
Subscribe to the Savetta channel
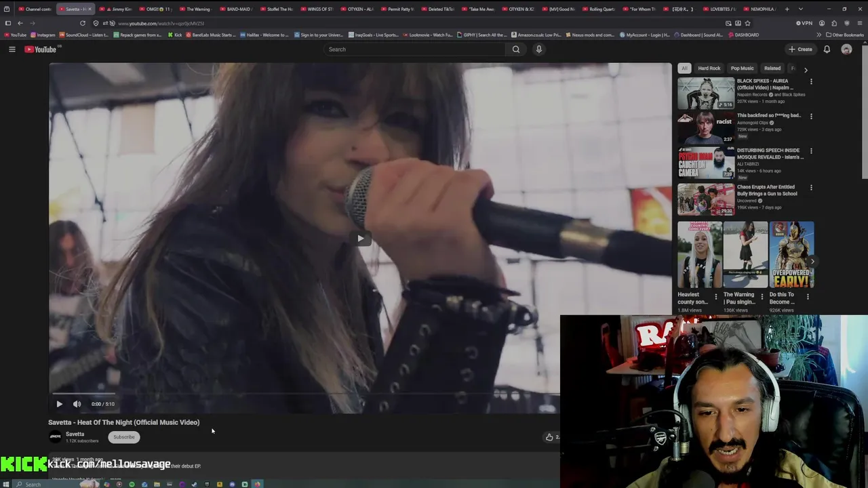(x=124, y=437)
